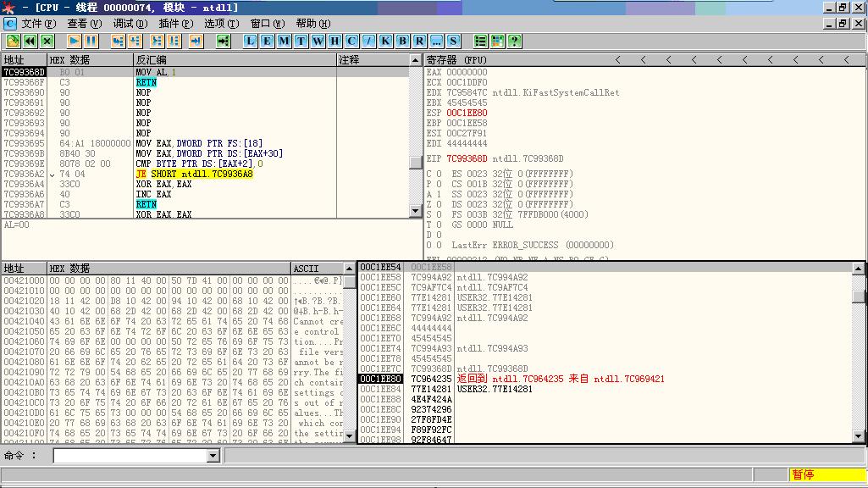Image resolution: width=868 pixels, height=488 pixels.
Task: Select stack row 00C1EE80 return address
Action: coord(605,379)
